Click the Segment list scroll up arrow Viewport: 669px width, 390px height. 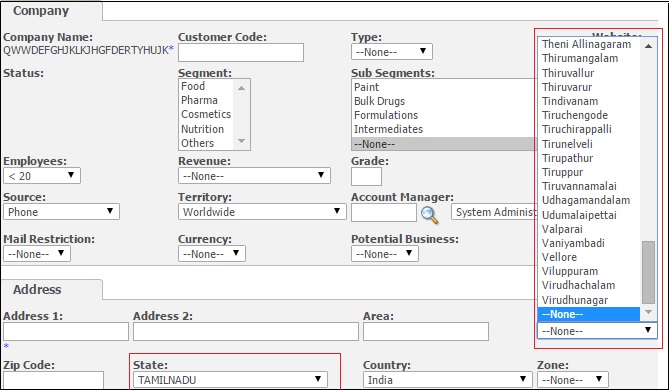(241, 87)
